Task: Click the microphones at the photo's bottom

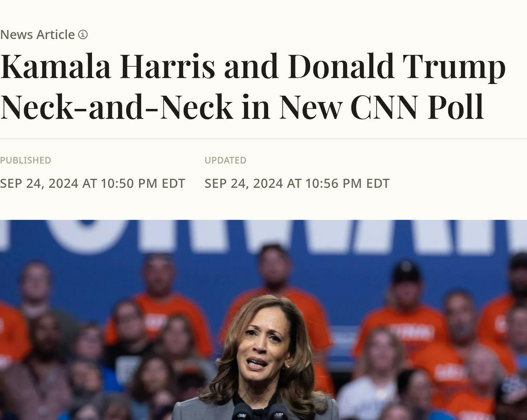Action: 260,411
